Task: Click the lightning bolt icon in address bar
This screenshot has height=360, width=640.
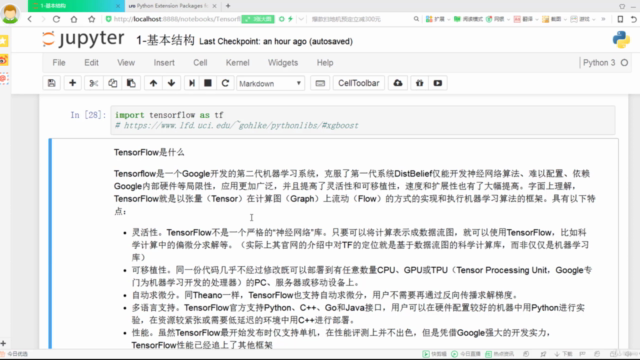Action: [290, 19]
